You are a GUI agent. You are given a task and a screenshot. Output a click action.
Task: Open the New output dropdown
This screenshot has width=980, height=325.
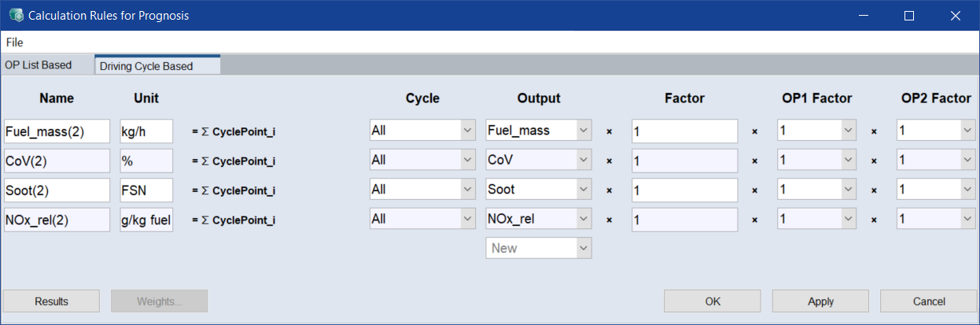[539, 248]
